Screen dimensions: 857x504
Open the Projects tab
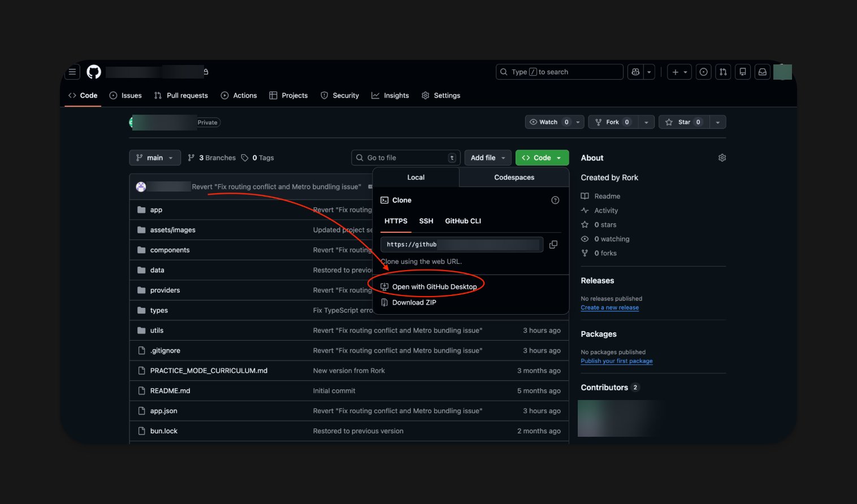pos(288,95)
